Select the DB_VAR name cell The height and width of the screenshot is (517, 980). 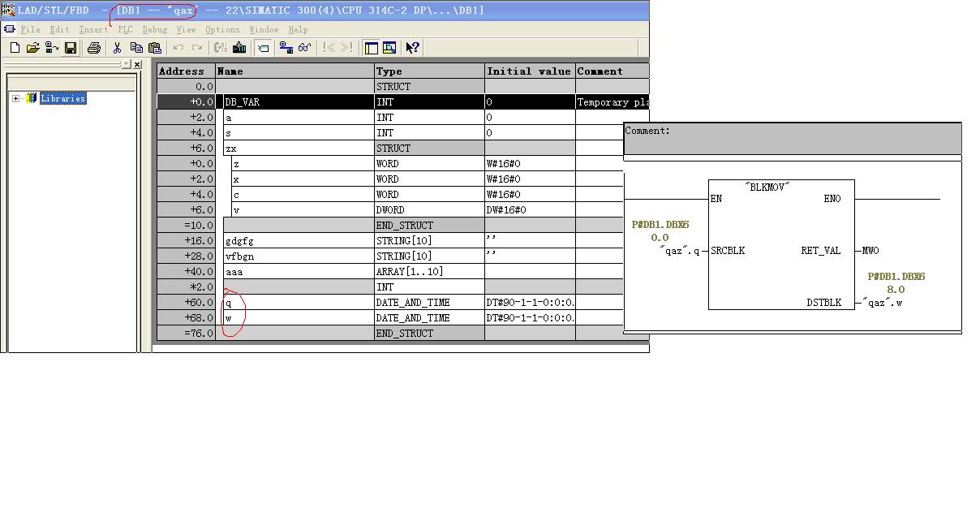click(x=299, y=102)
